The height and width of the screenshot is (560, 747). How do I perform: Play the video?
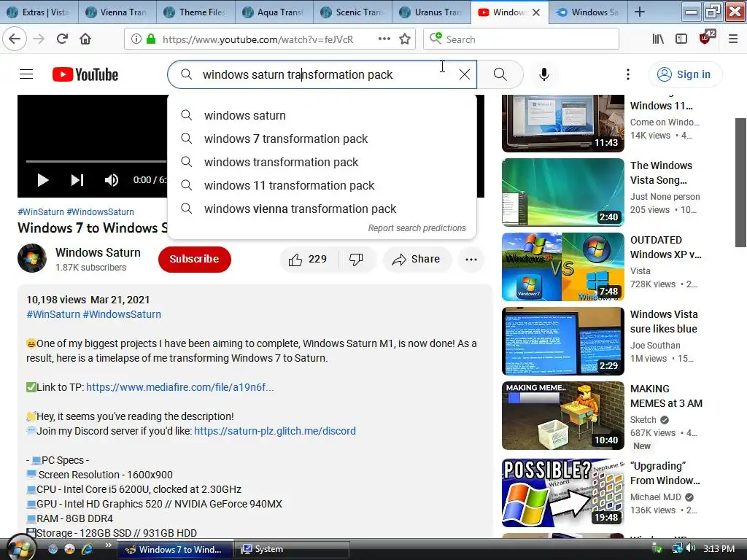click(x=43, y=180)
